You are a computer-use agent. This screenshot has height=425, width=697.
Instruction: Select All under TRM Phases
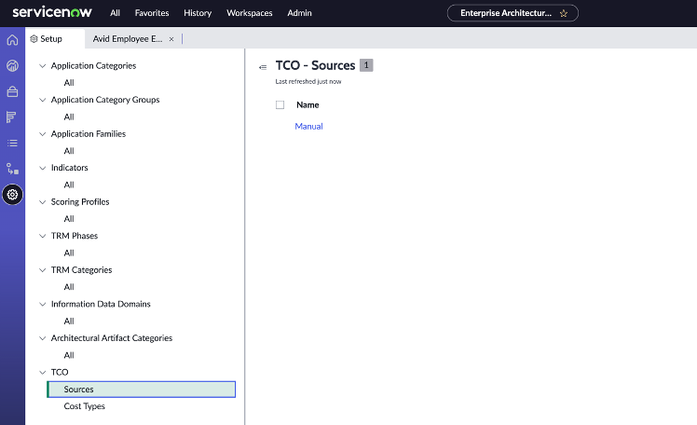pos(69,253)
